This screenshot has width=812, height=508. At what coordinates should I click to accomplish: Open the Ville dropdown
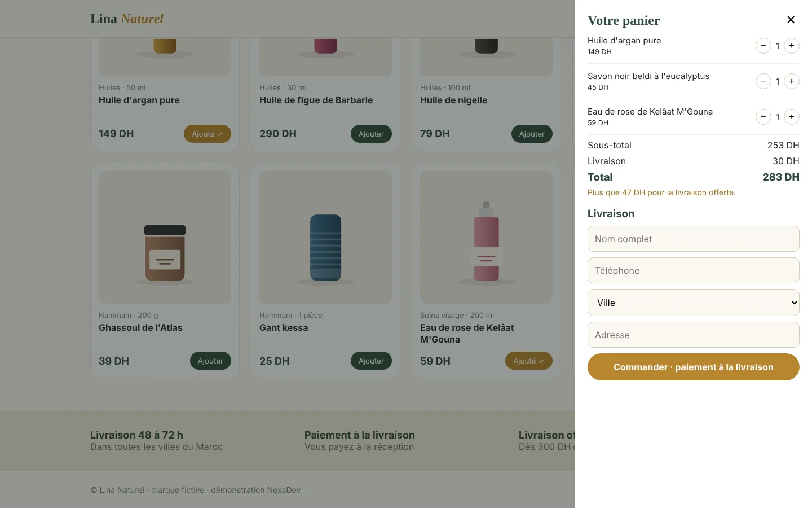point(693,303)
